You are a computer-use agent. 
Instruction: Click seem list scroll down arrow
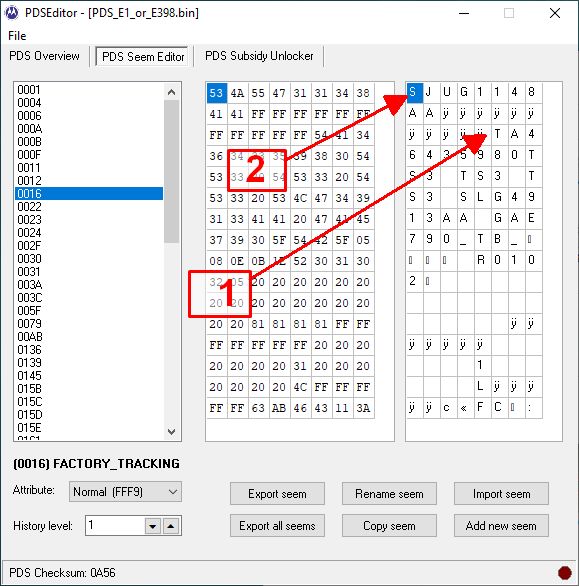(x=172, y=432)
